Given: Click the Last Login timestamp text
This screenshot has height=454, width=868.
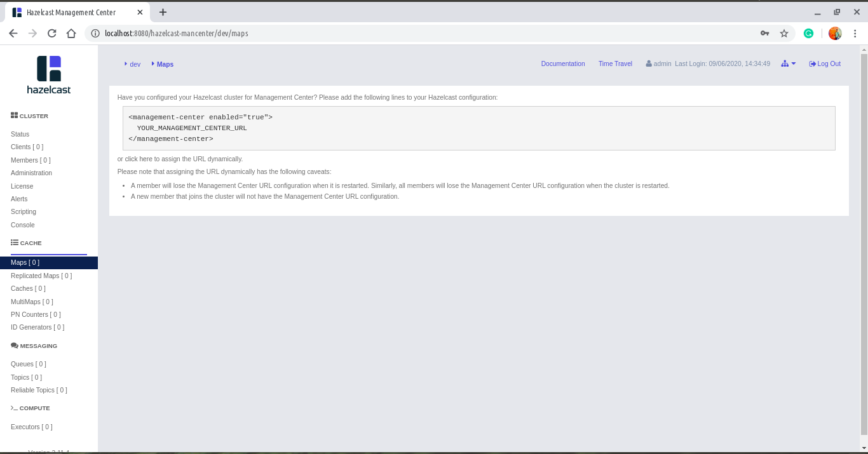Looking at the screenshot, I should [x=722, y=63].
